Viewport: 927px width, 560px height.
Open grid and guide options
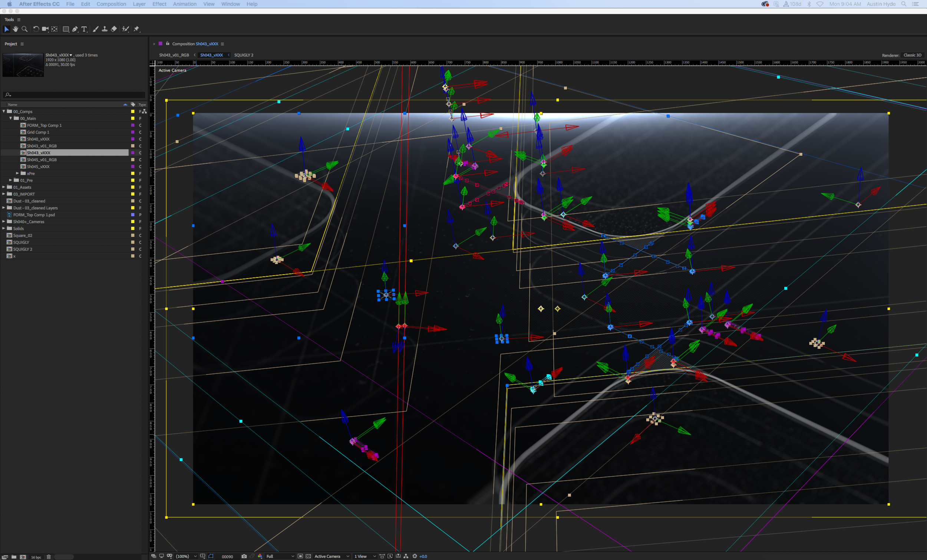coord(203,556)
